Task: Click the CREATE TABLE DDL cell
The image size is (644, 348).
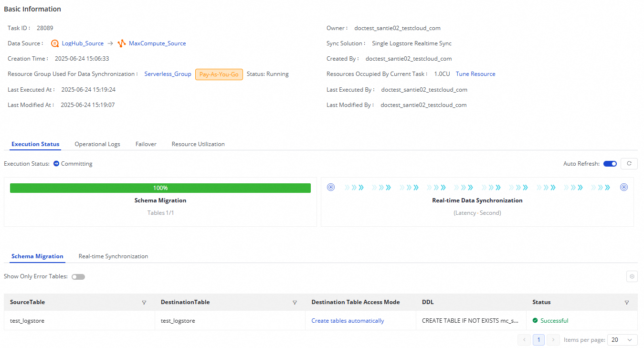Action: tap(471, 321)
